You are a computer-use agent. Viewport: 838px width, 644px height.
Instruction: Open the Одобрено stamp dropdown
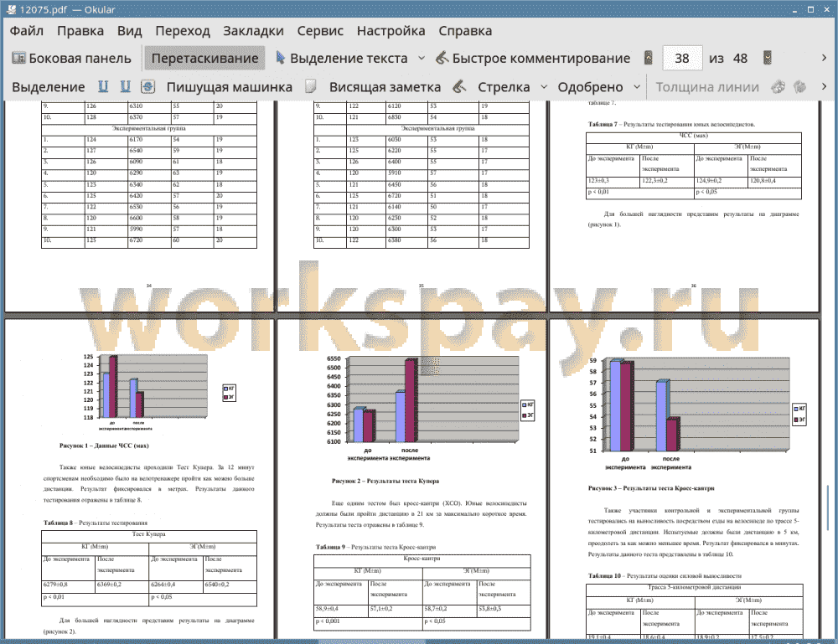pyautogui.click(x=637, y=87)
